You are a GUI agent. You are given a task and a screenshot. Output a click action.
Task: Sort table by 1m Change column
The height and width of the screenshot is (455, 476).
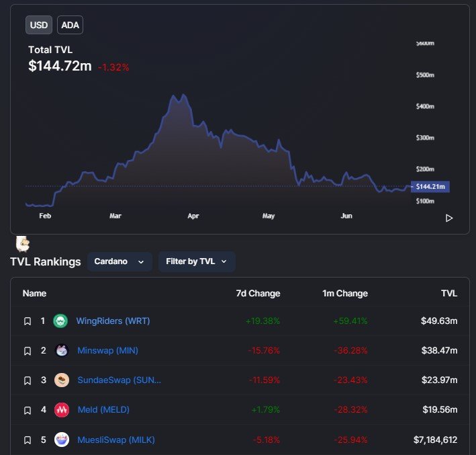(345, 293)
